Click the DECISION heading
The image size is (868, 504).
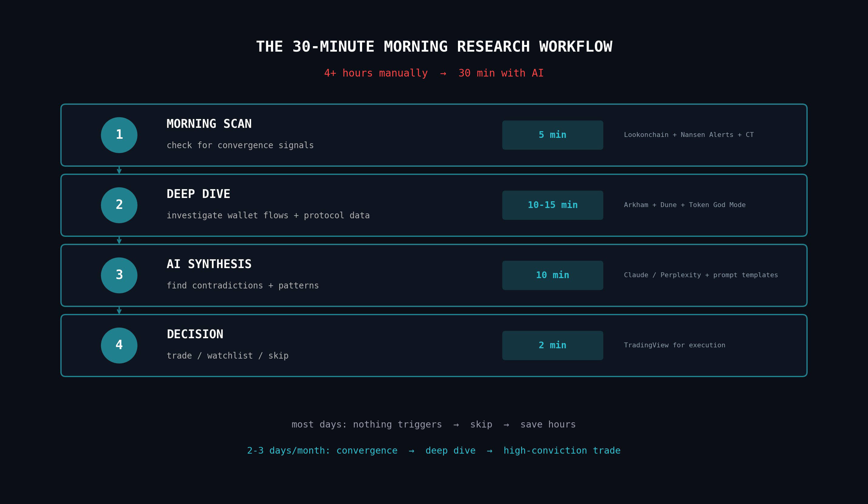pyautogui.click(x=195, y=335)
